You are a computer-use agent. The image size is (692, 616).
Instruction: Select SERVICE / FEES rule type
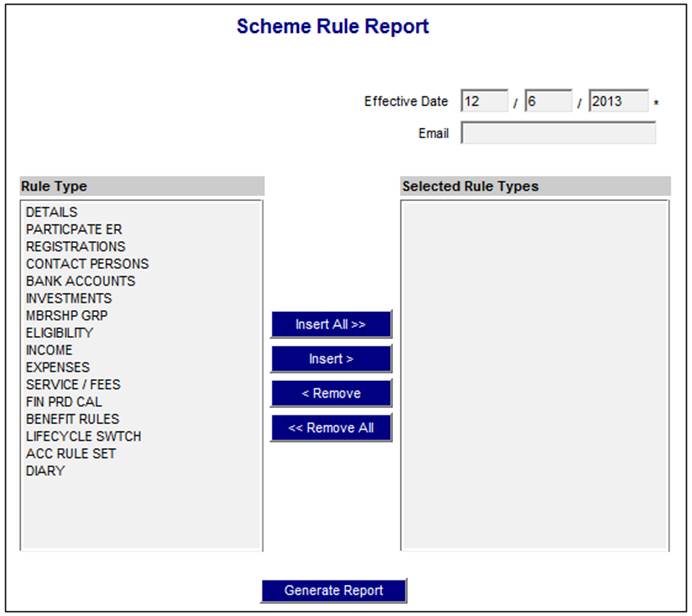click(x=73, y=384)
